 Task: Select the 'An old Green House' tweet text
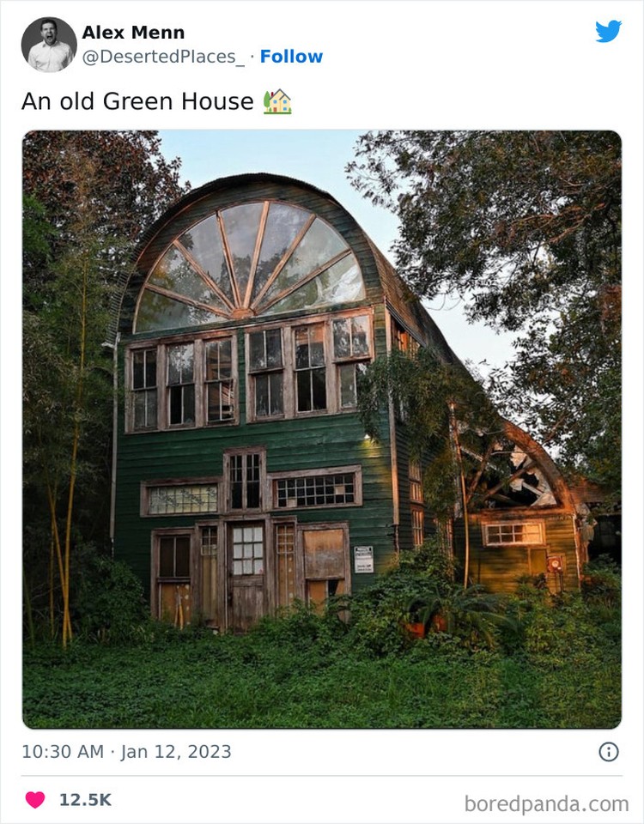click(137, 101)
